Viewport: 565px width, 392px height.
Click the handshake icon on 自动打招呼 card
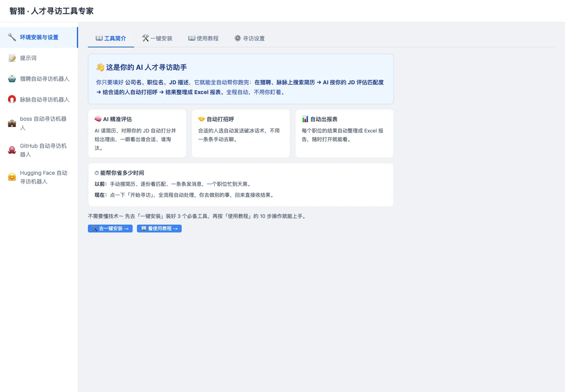point(202,119)
